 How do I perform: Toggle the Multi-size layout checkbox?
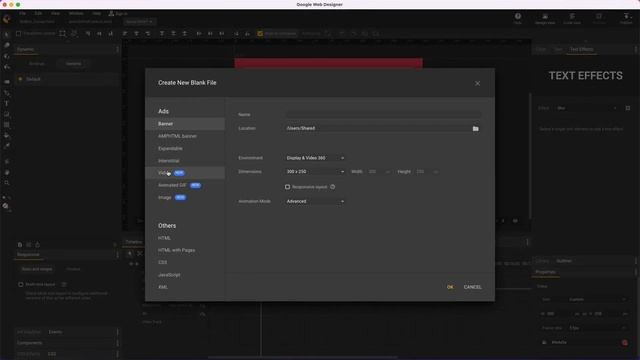tap(20, 284)
